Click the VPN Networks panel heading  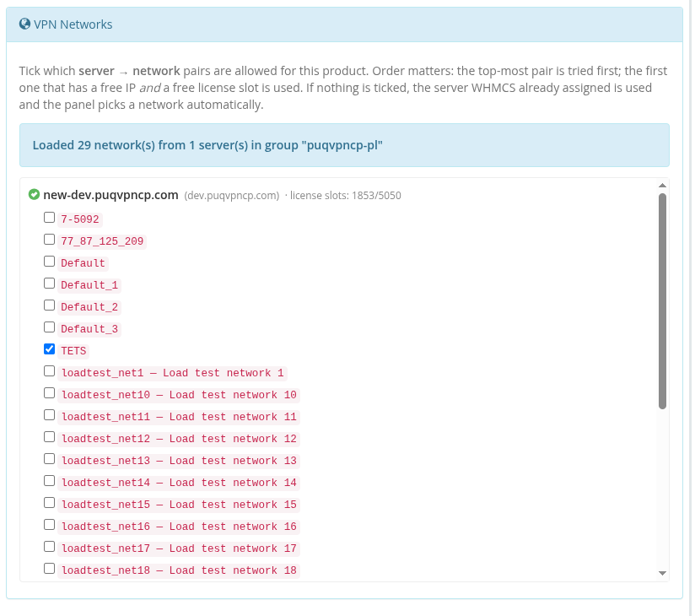click(x=73, y=24)
